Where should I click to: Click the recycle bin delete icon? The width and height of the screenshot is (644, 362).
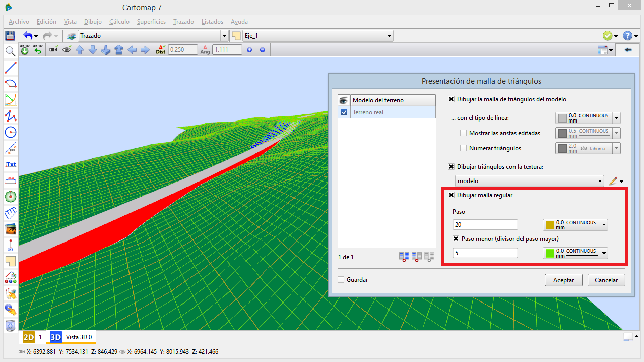[x=10, y=325]
